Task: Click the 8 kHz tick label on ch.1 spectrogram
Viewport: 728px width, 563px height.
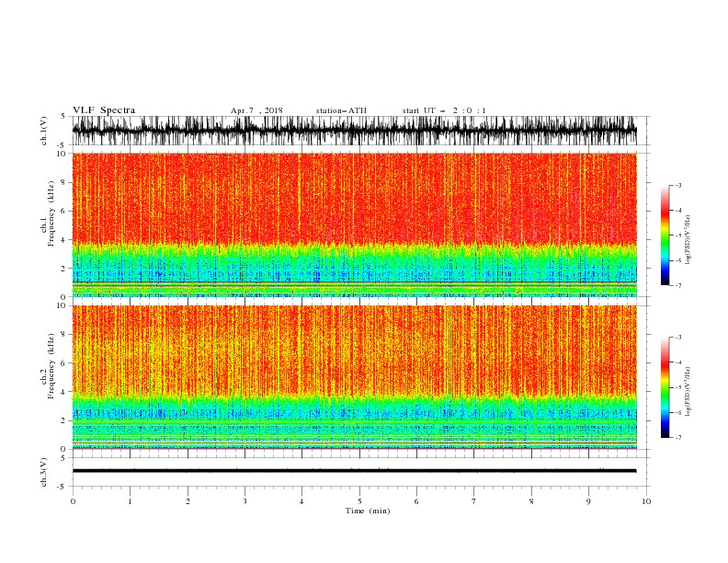Action: pyautogui.click(x=63, y=182)
